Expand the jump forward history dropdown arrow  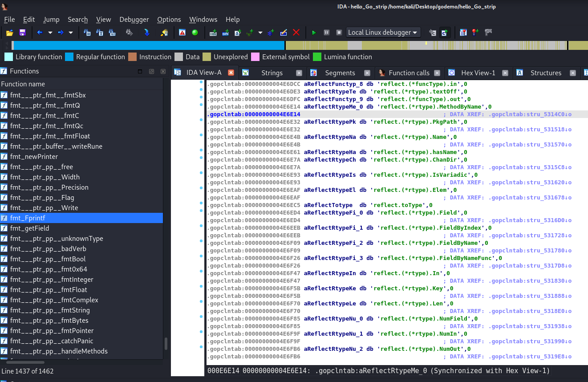[x=71, y=33]
